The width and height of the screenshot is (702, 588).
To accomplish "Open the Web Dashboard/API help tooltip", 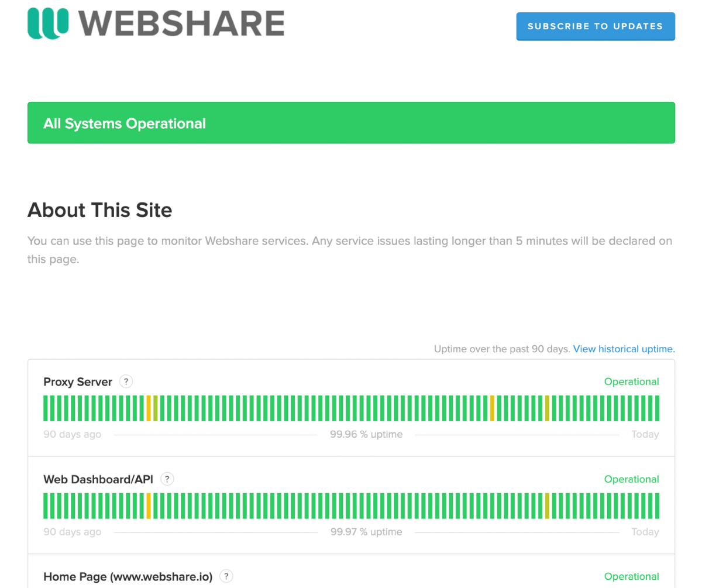I will [167, 479].
